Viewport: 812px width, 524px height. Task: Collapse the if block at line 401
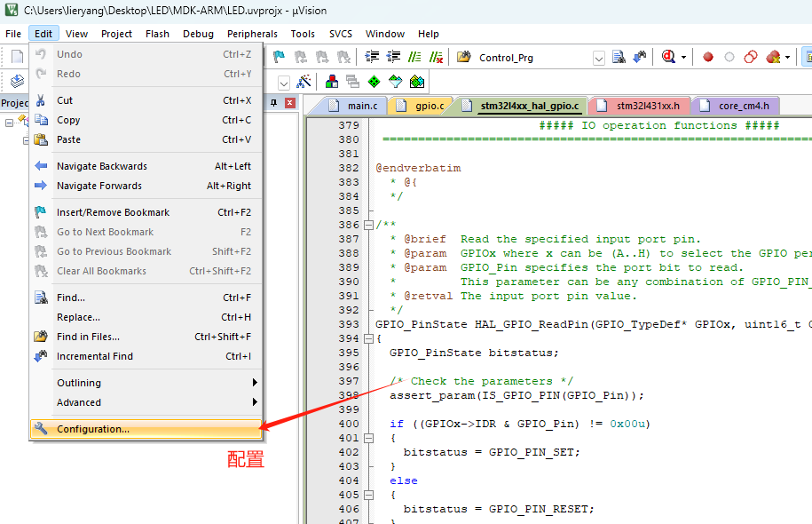tap(368, 438)
